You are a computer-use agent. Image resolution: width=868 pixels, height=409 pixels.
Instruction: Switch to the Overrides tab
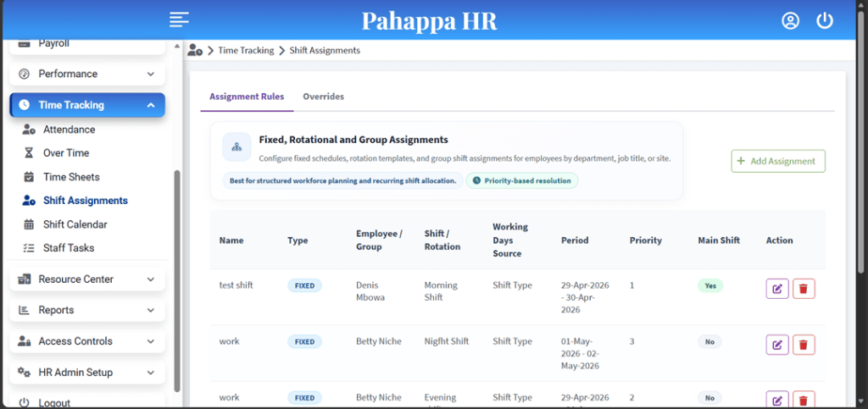click(x=323, y=97)
